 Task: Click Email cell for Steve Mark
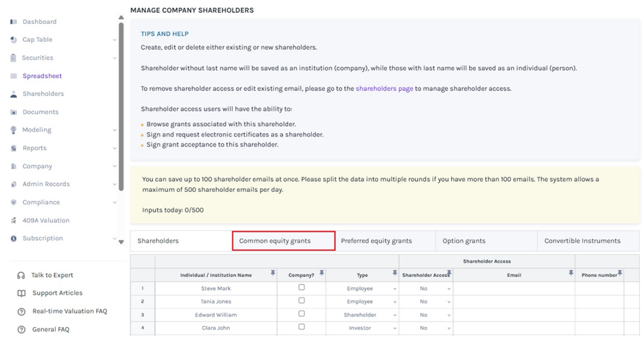(x=513, y=289)
